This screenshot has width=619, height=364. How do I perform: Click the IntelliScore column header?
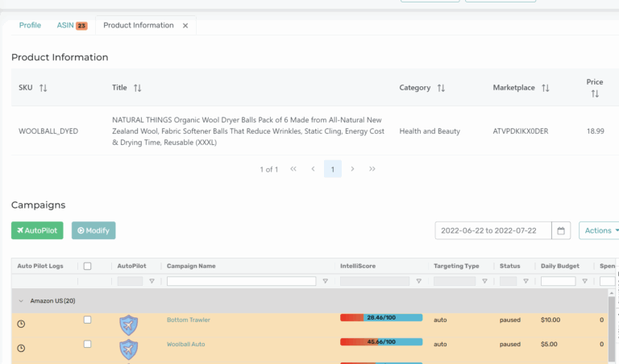tap(358, 267)
